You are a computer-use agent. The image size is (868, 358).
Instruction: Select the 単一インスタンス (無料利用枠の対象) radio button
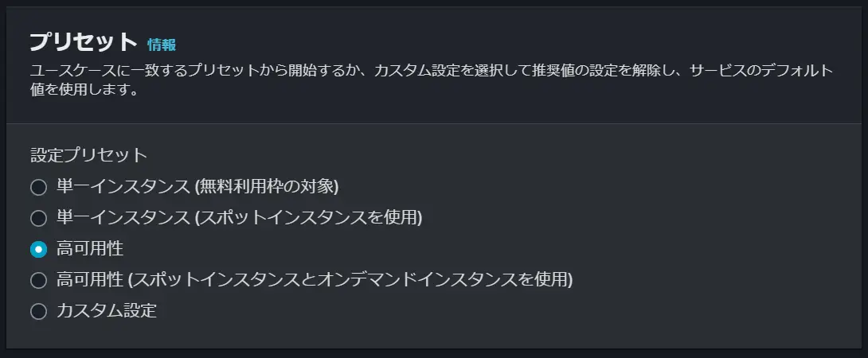pyautogui.click(x=39, y=188)
